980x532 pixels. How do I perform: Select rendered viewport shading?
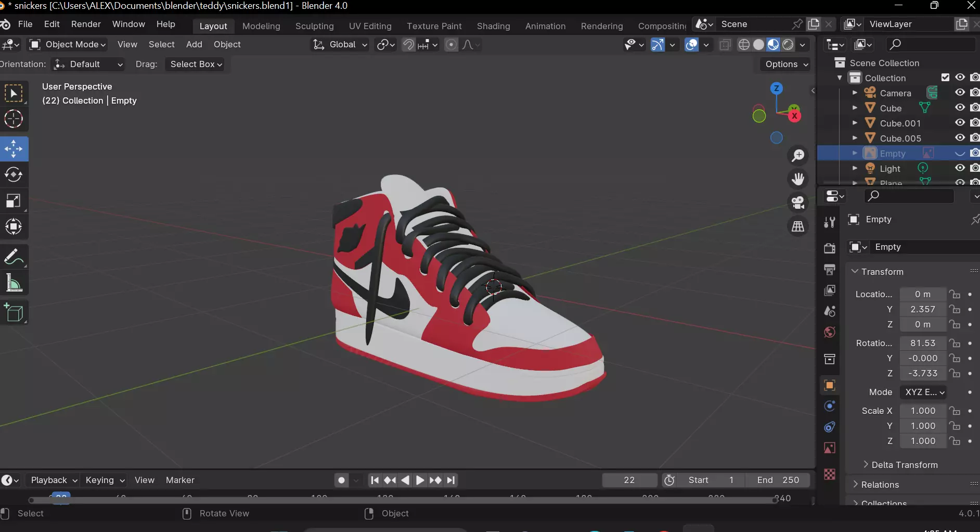[x=788, y=45]
